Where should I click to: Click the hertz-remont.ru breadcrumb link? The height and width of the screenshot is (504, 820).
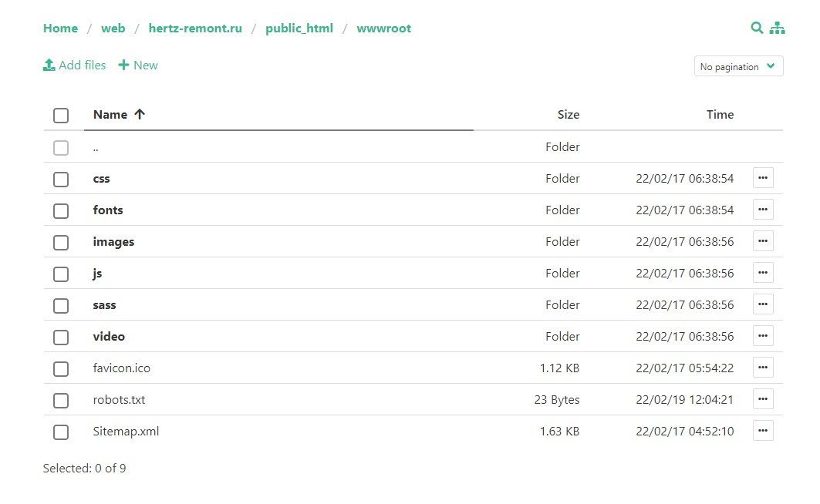point(195,29)
